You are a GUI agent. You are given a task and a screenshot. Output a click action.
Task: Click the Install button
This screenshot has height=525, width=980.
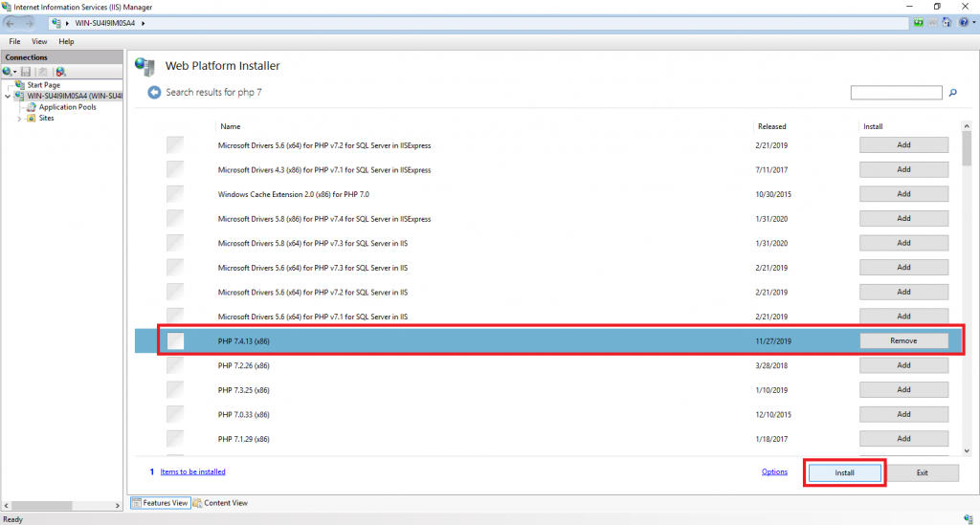coord(844,472)
